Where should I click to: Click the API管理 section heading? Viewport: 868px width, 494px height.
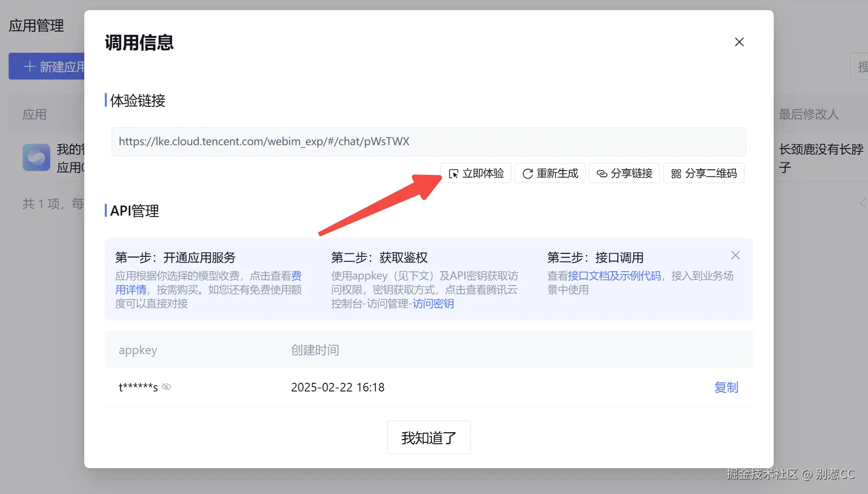coord(135,211)
